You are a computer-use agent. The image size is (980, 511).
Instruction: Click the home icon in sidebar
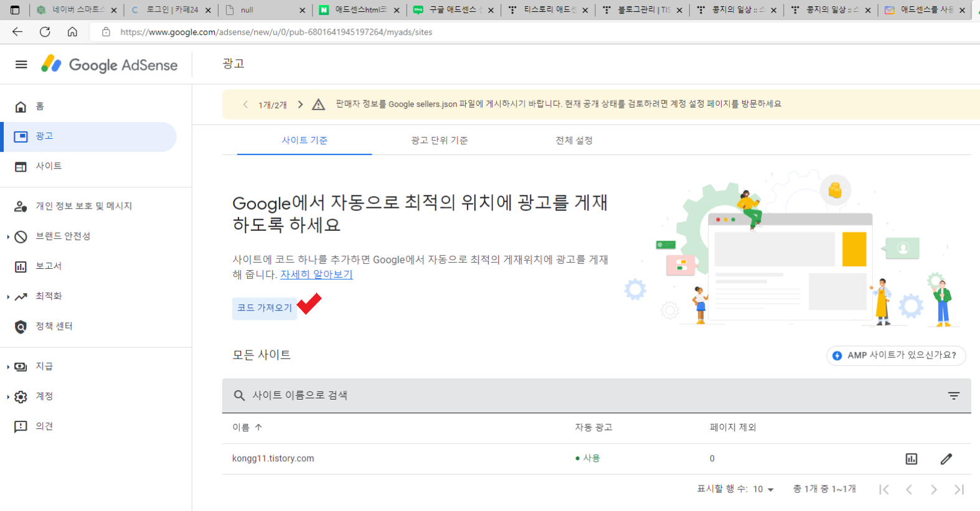point(21,106)
